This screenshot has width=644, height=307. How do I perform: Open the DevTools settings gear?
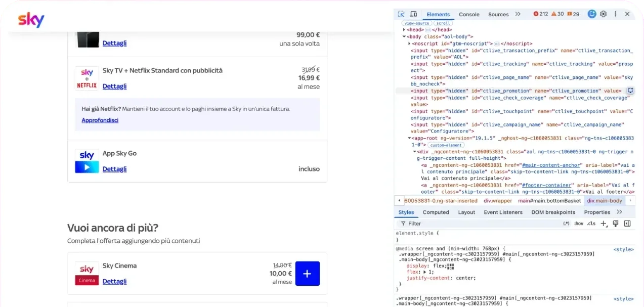(603, 14)
